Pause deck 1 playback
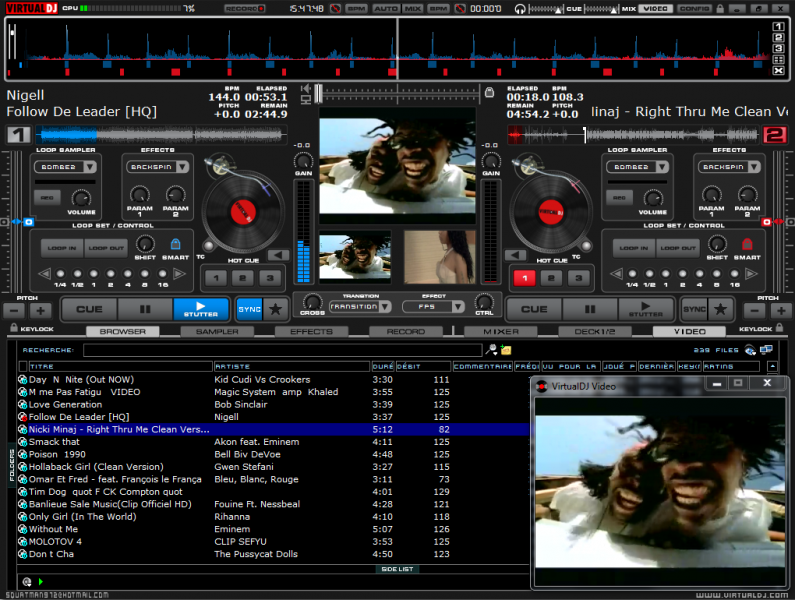The image size is (795, 600). (x=145, y=309)
